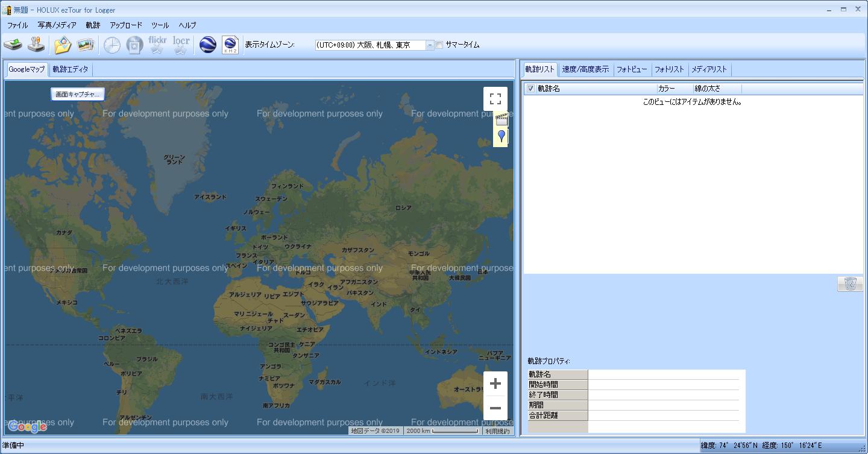
Task: Click the photo stack icon
Action: point(86,45)
